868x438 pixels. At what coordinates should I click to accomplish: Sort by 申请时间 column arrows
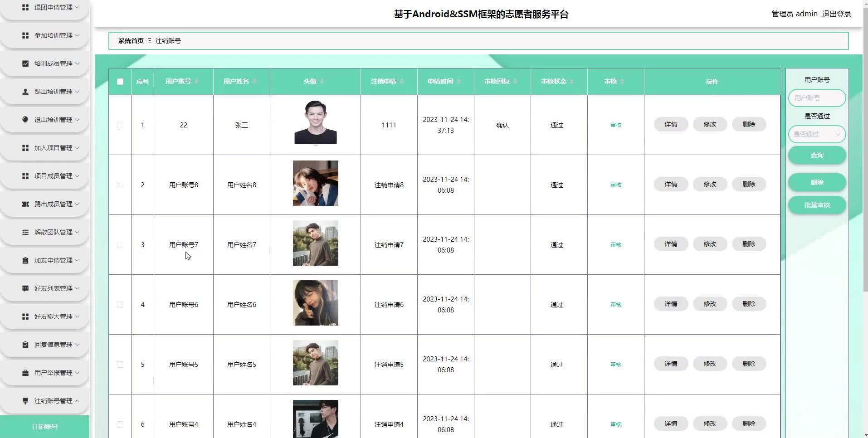(x=458, y=81)
